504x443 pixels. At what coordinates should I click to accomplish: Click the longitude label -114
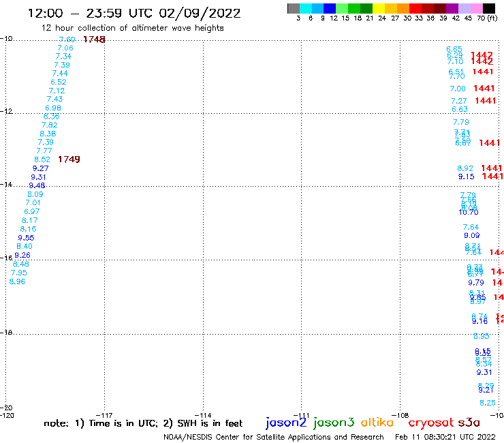pos(203,415)
